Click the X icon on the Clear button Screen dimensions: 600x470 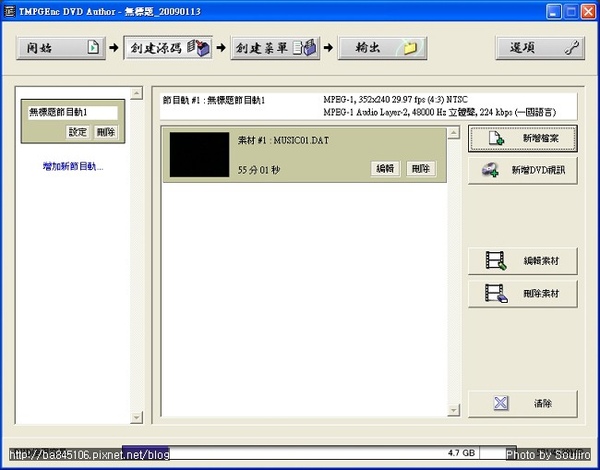tap(501, 403)
